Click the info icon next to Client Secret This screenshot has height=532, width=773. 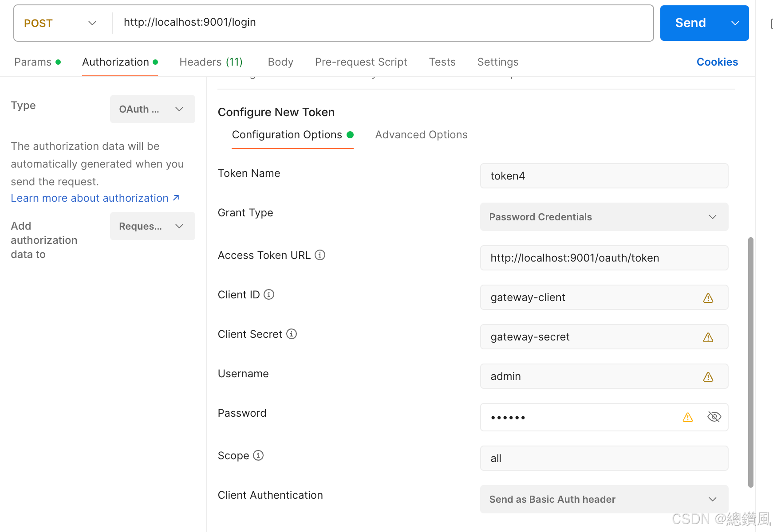[x=292, y=334]
